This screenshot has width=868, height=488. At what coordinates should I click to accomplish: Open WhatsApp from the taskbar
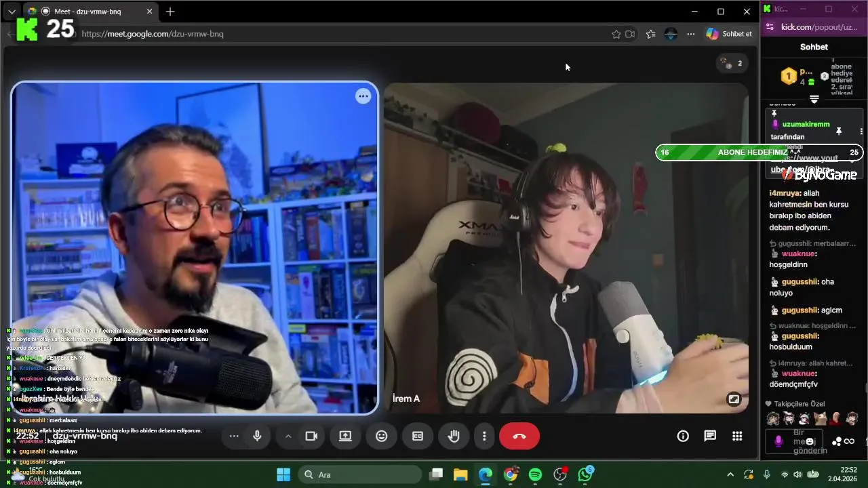[x=585, y=474]
